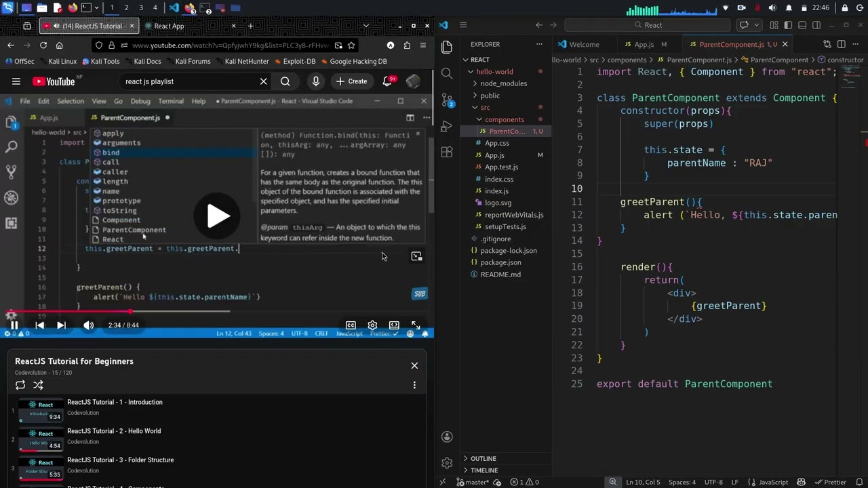This screenshot has width=868, height=488.
Task: Click the Spaces: 4 indentation indicator
Action: tap(682, 483)
